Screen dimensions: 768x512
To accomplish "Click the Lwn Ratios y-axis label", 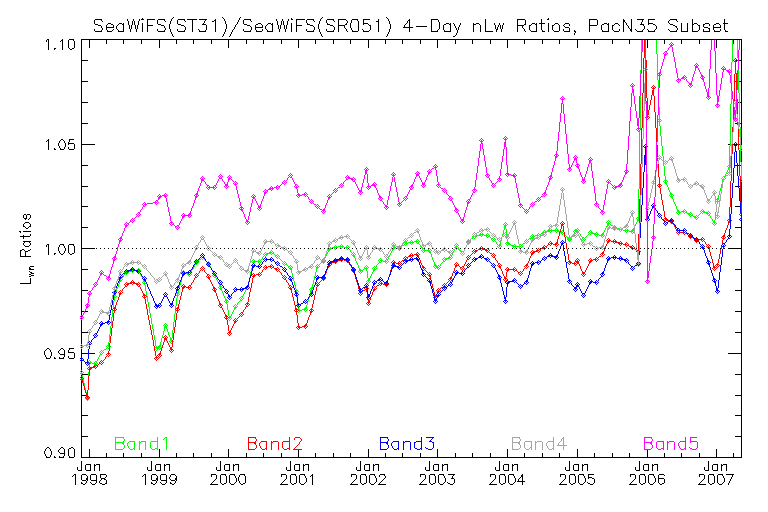I will [26, 249].
